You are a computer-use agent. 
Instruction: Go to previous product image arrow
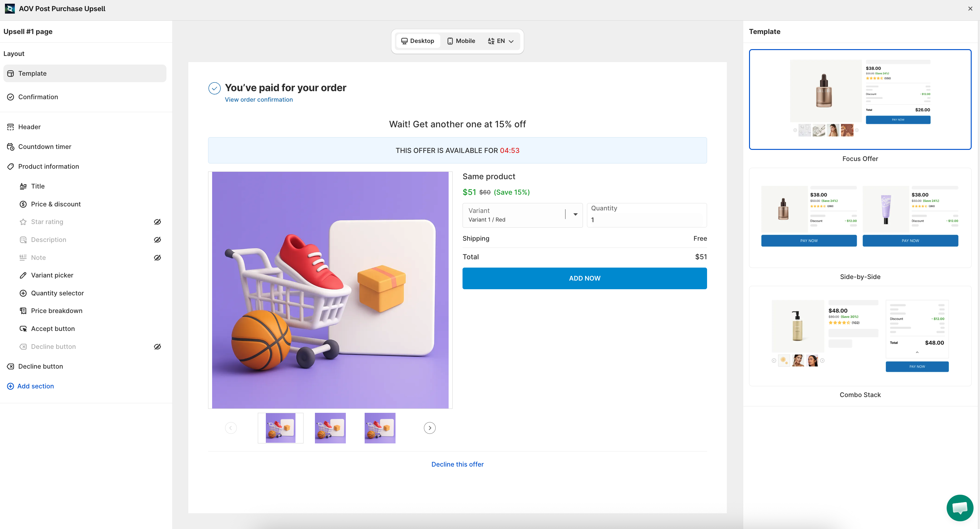click(231, 428)
